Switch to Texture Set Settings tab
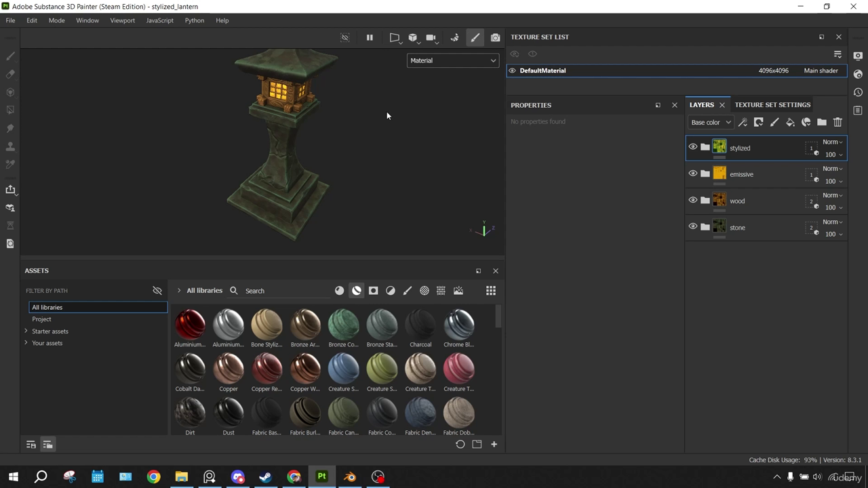Image resolution: width=868 pixels, height=488 pixels. pos(772,105)
